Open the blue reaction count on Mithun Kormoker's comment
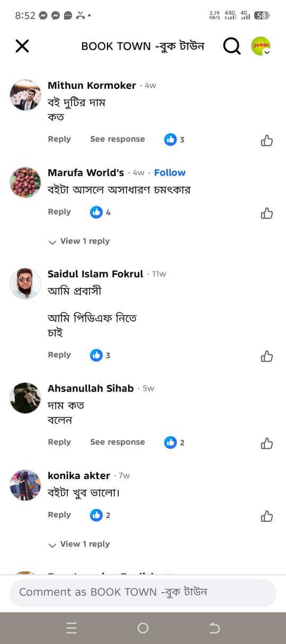 pyautogui.click(x=175, y=140)
